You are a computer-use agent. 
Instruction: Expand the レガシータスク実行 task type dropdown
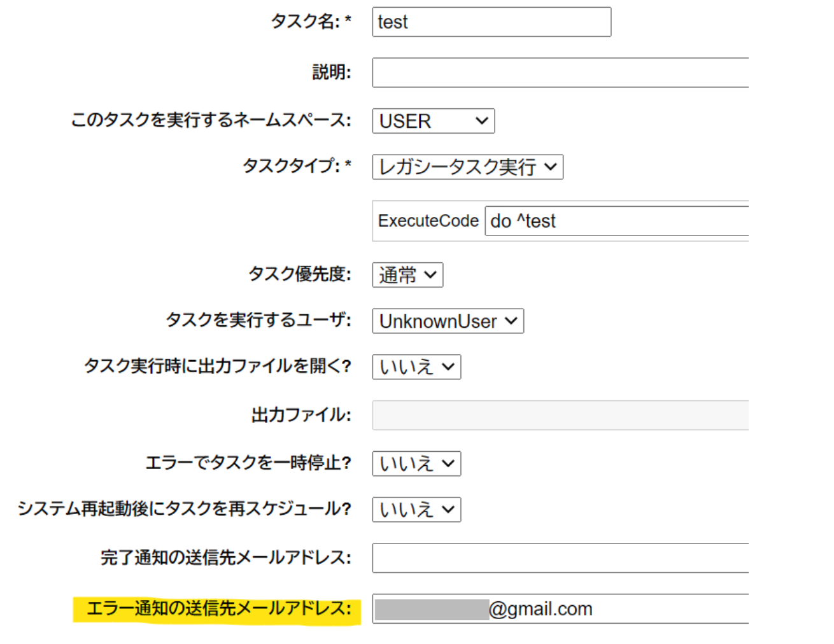467,167
